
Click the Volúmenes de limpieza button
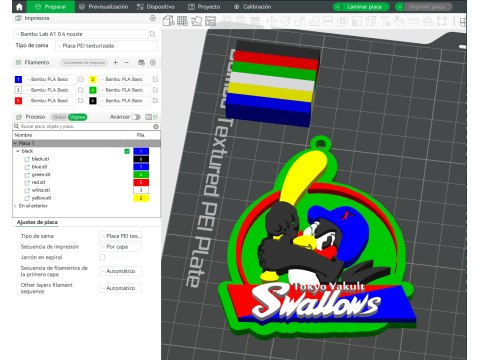point(84,62)
